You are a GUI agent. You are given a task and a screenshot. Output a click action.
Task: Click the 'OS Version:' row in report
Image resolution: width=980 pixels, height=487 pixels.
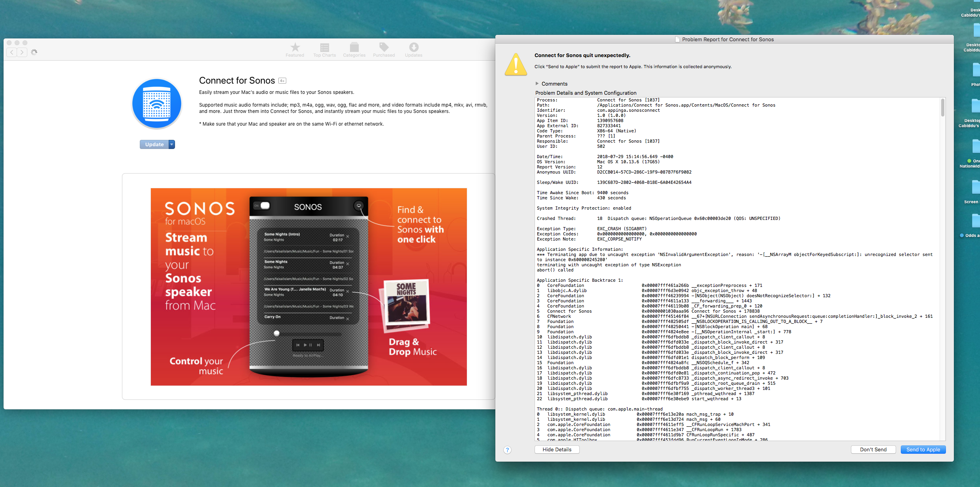coord(598,162)
